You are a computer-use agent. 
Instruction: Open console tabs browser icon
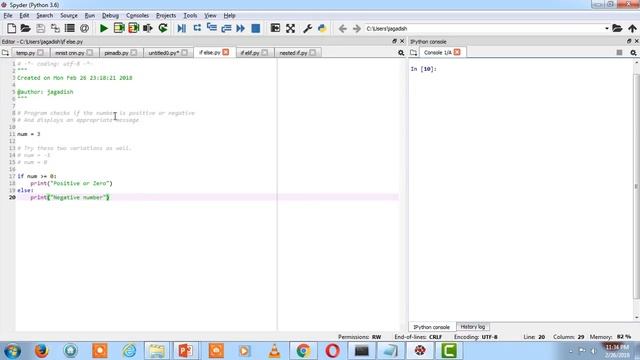(x=413, y=53)
